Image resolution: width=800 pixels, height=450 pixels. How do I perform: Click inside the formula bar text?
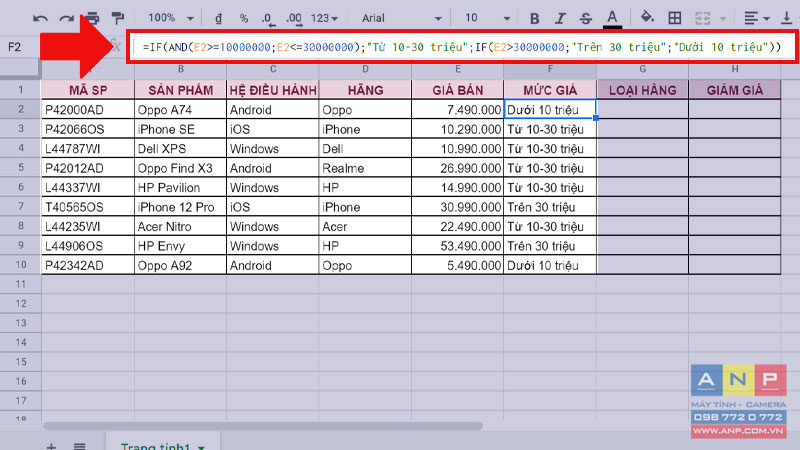point(461,47)
